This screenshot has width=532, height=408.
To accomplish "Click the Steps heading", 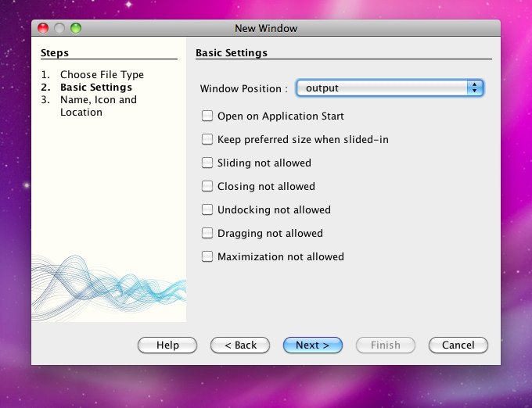I will coord(55,53).
